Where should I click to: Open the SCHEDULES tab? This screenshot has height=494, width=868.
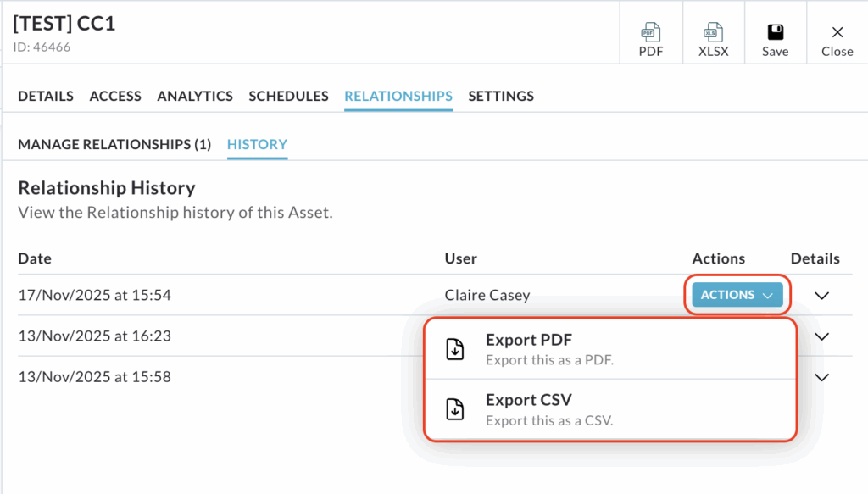[x=288, y=96]
